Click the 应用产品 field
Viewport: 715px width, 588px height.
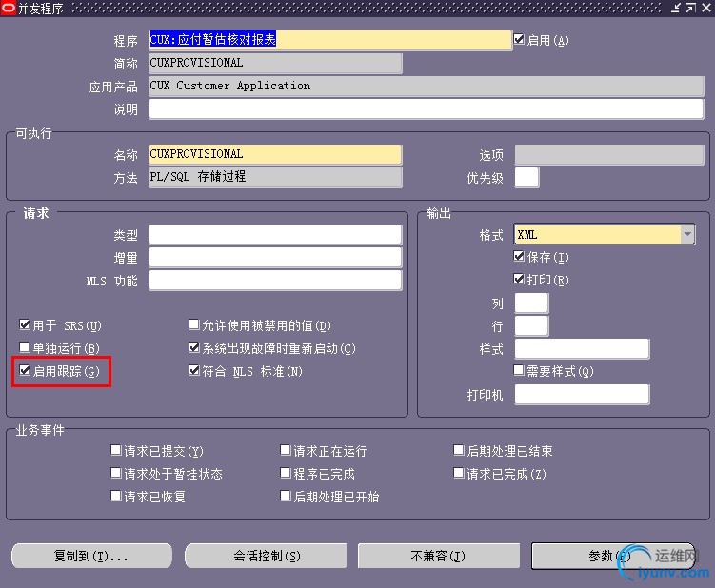[x=427, y=86]
